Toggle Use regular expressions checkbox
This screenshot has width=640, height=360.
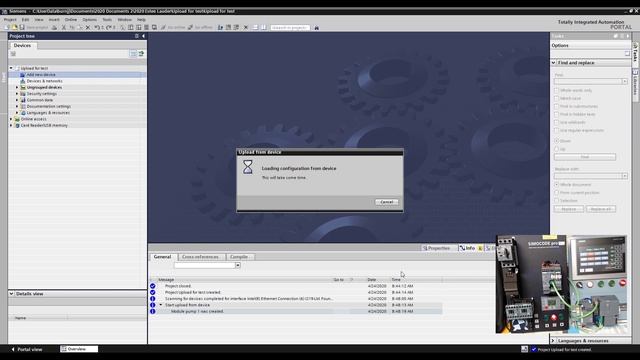tap(556, 130)
